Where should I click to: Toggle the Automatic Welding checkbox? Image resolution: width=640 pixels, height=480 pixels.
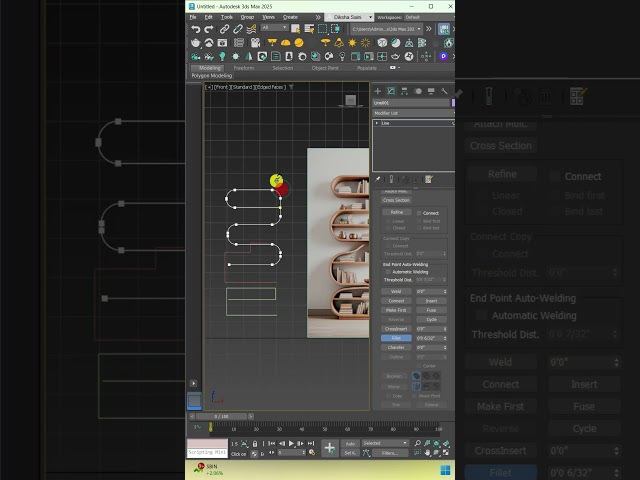tap(388, 272)
